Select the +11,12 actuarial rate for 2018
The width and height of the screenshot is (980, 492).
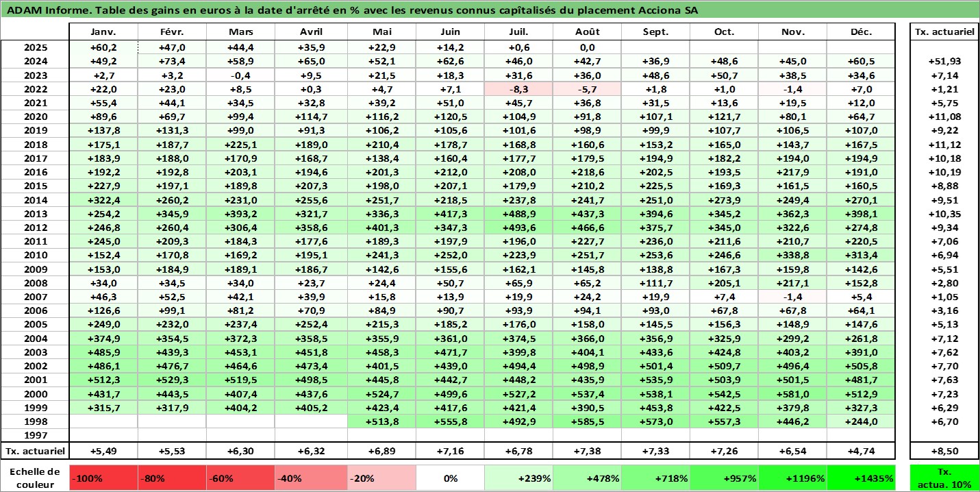tap(944, 145)
